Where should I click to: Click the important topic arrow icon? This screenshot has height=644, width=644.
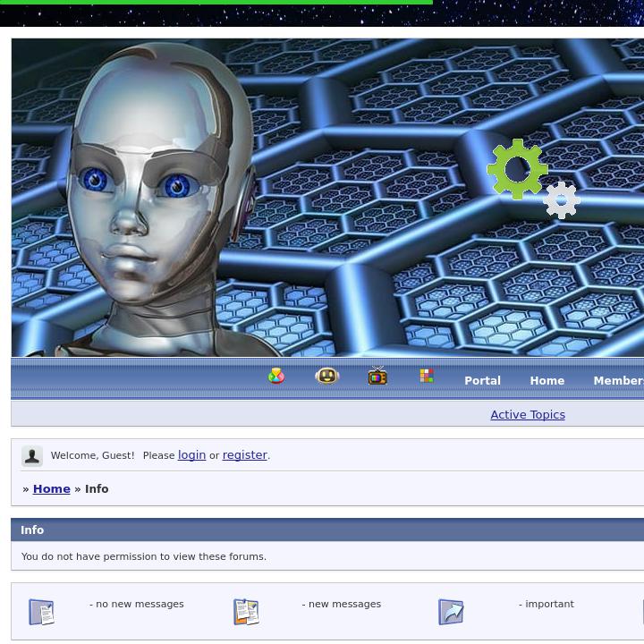pyautogui.click(x=451, y=612)
